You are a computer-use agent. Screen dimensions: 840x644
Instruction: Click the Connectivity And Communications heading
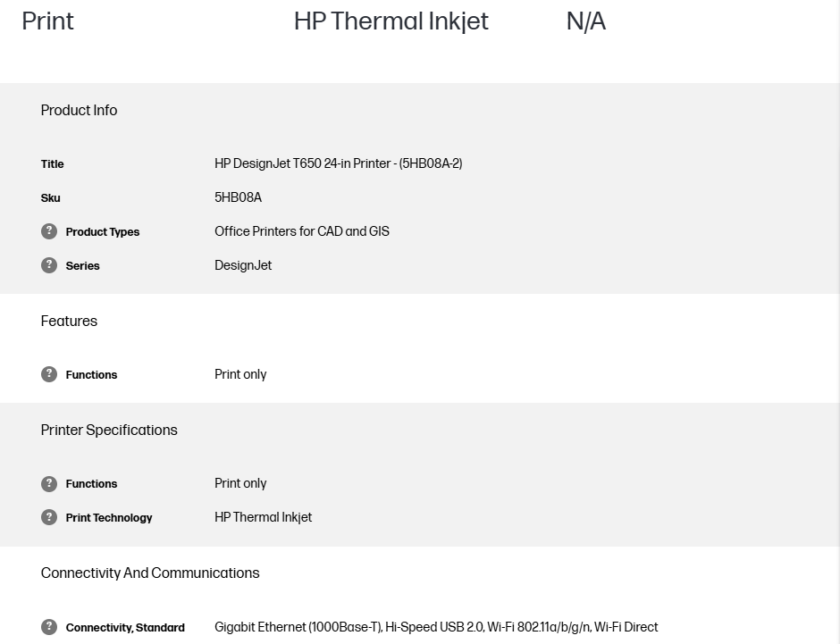pos(150,573)
